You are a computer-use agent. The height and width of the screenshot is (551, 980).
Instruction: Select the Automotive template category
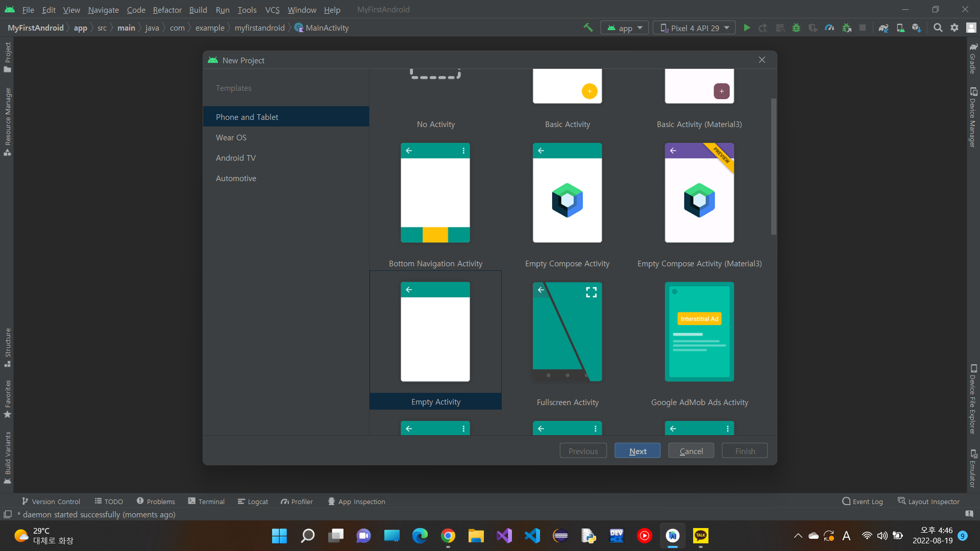[x=236, y=179]
